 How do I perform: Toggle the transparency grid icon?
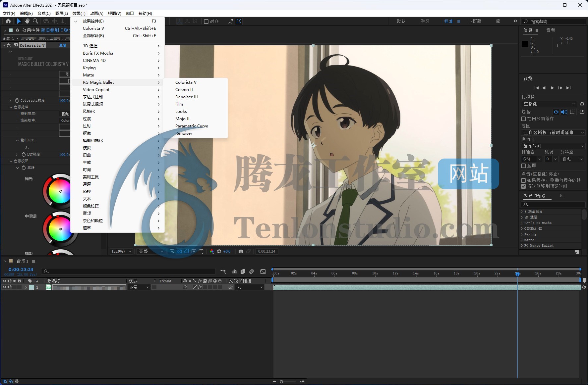[x=179, y=252]
